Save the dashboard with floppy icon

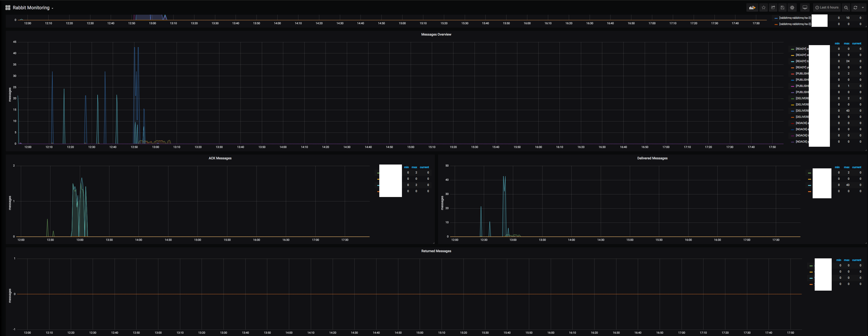[x=783, y=7]
